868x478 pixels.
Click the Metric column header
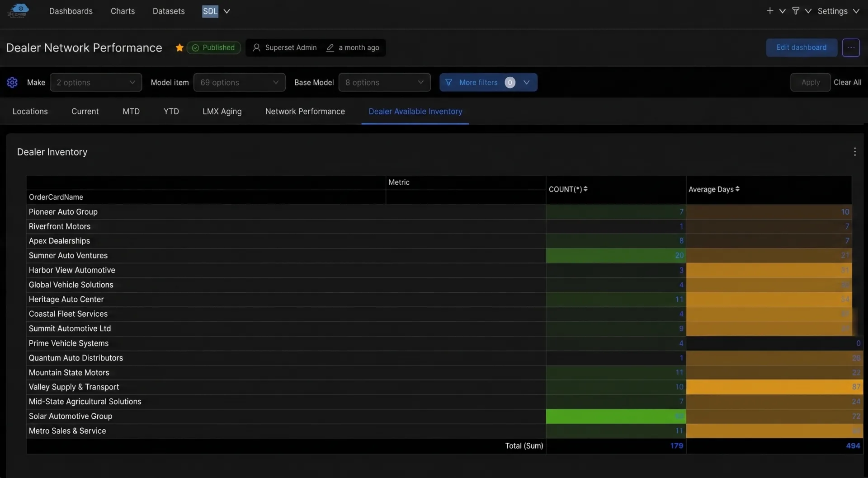[x=399, y=182]
